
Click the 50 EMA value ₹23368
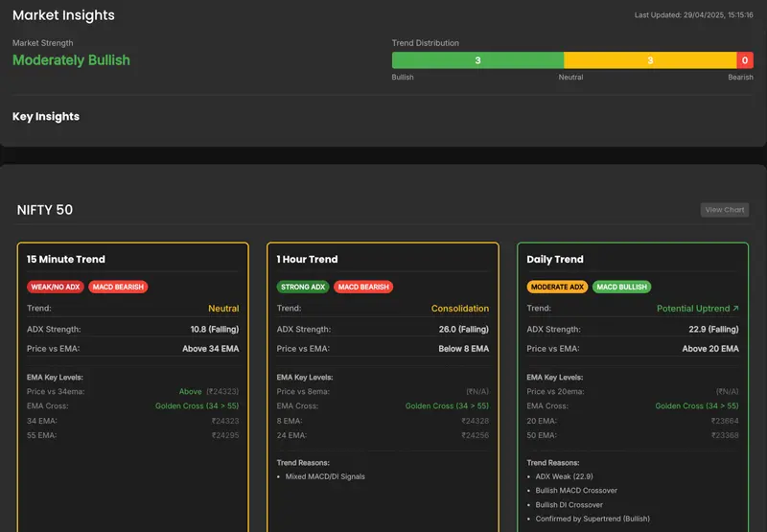(725, 435)
